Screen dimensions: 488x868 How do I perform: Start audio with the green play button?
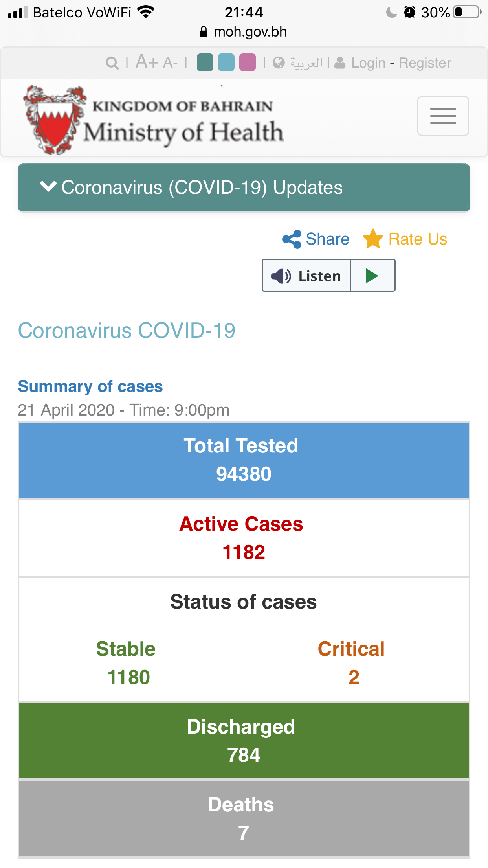372,276
